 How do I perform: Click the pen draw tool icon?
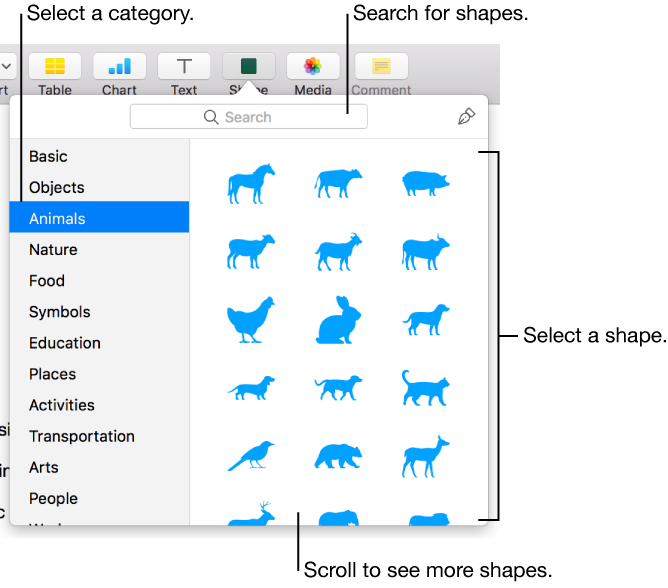click(x=466, y=116)
